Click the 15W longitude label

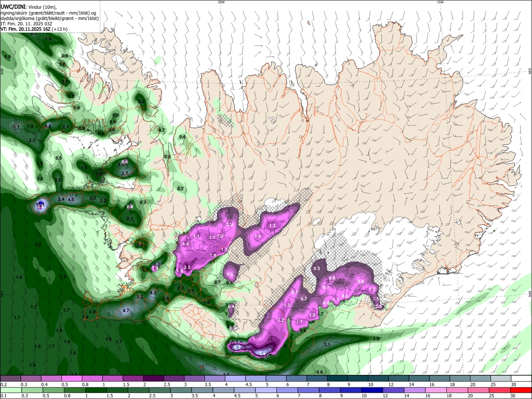pyautogui.click(x=440, y=2)
